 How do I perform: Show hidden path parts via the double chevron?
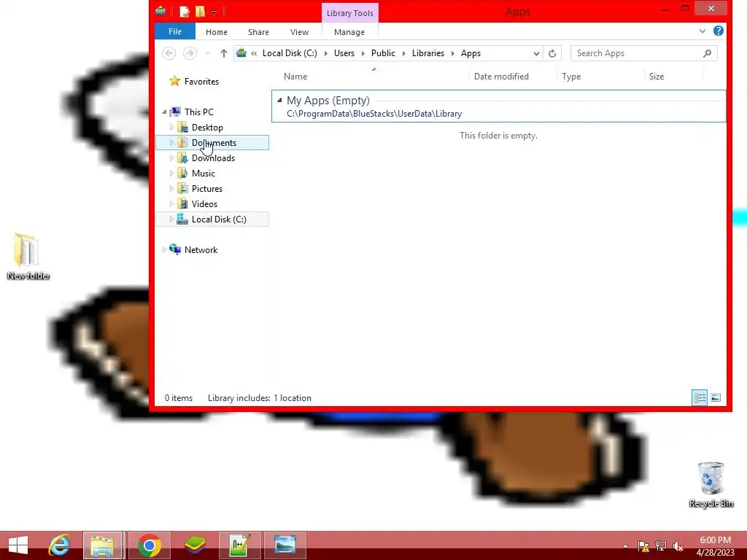pyautogui.click(x=254, y=53)
